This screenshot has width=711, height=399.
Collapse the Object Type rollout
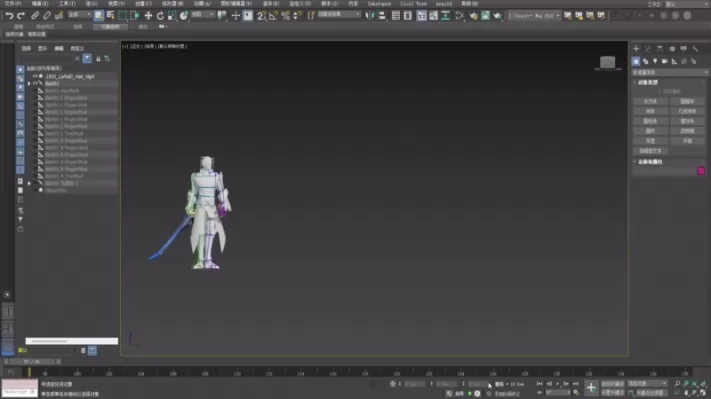[648, 83]
